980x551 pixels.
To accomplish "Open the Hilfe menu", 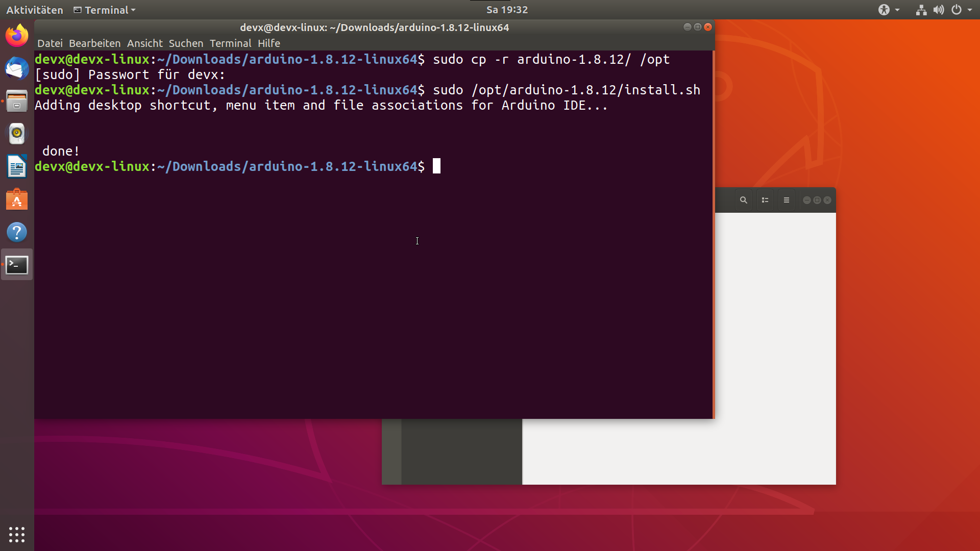I will pyautogui.click(x=269, y=43).
